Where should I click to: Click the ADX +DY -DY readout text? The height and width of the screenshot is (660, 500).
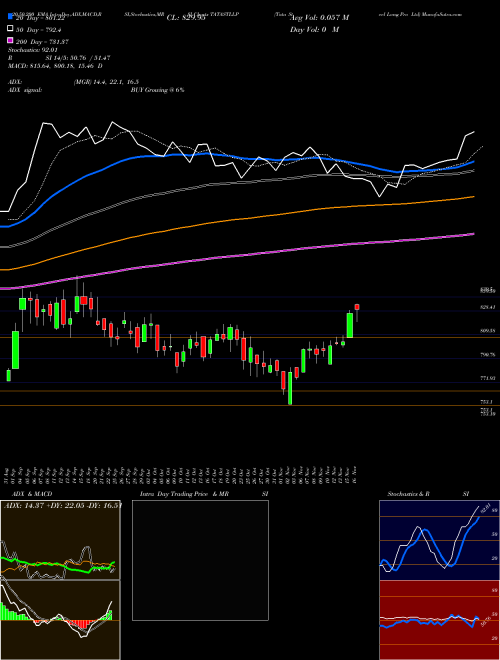click(x=63, y=505)
